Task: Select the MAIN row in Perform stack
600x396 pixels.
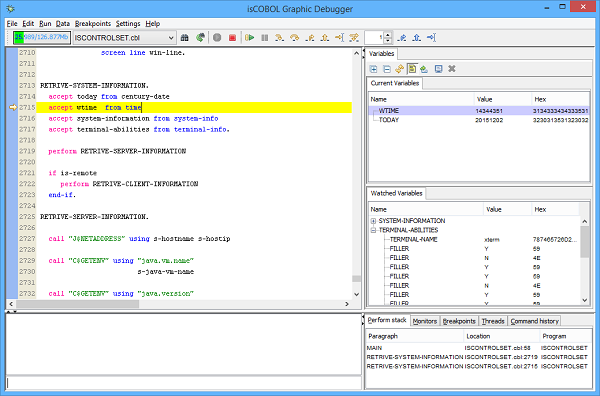Action: pos(478,348)
